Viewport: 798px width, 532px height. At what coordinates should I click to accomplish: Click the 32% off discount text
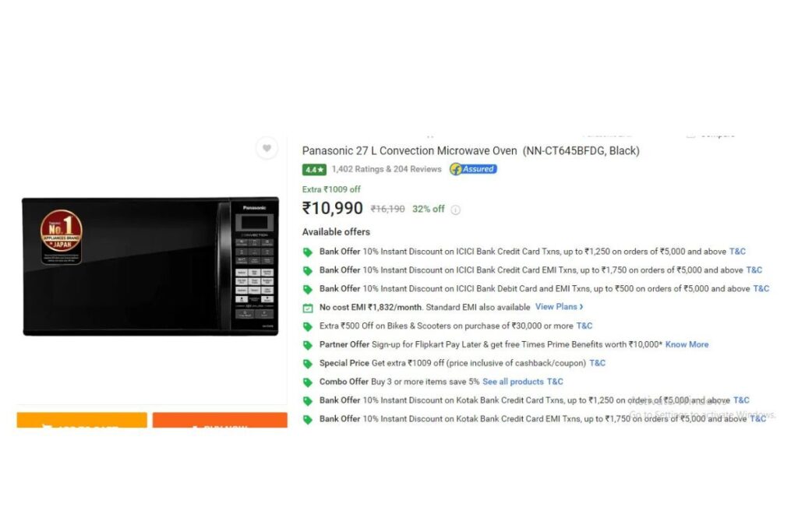[429, 209]
